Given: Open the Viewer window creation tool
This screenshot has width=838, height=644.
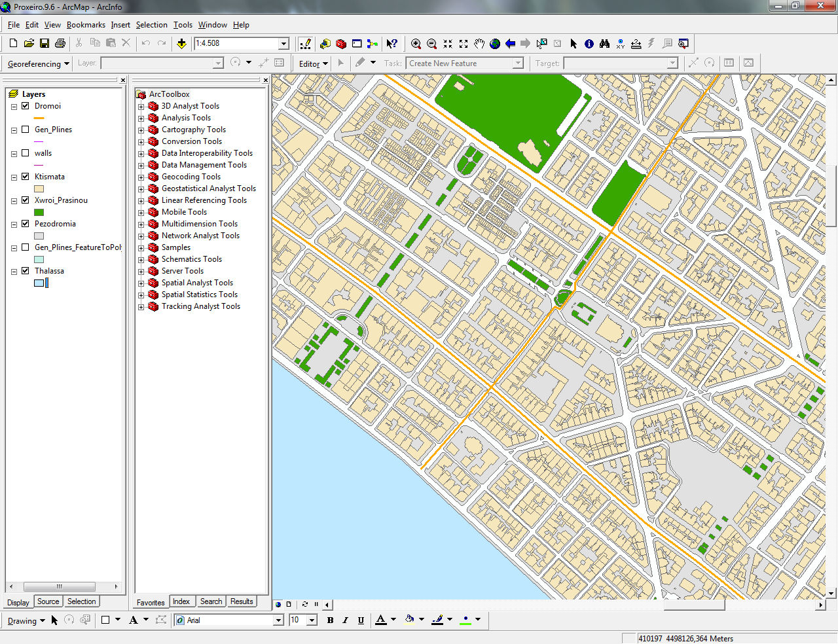Looking at the screenshot, I should (x=683, y=43).
